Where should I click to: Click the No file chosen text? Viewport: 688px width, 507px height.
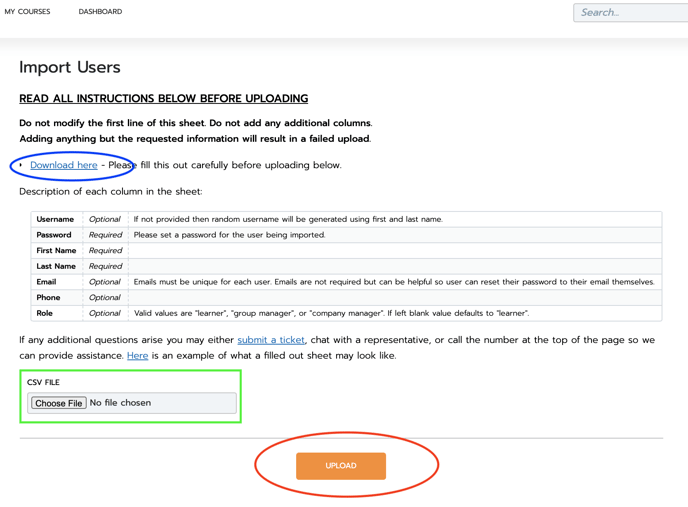click(120, 403)
